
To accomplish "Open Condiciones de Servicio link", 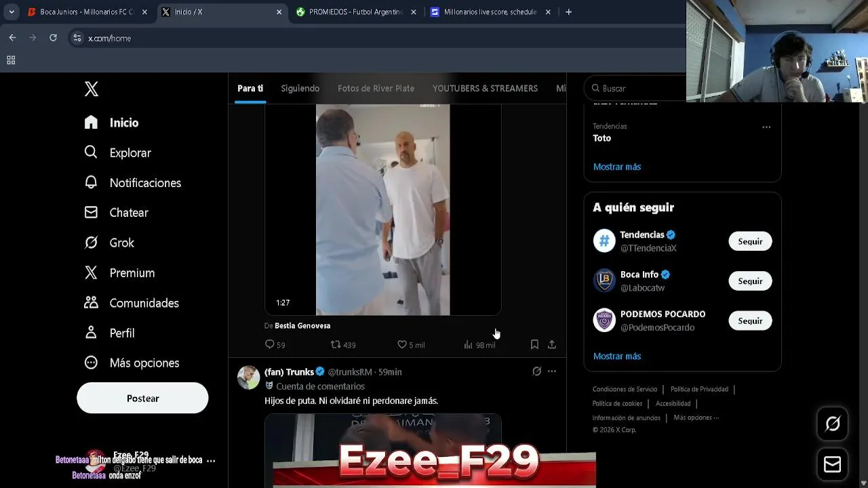I will coord(625,389).
